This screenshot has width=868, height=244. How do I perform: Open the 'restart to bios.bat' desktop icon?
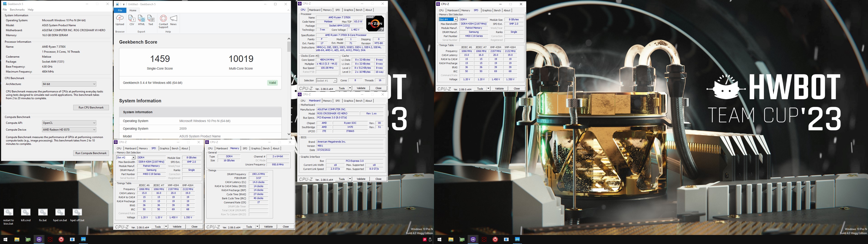[8, 216]
